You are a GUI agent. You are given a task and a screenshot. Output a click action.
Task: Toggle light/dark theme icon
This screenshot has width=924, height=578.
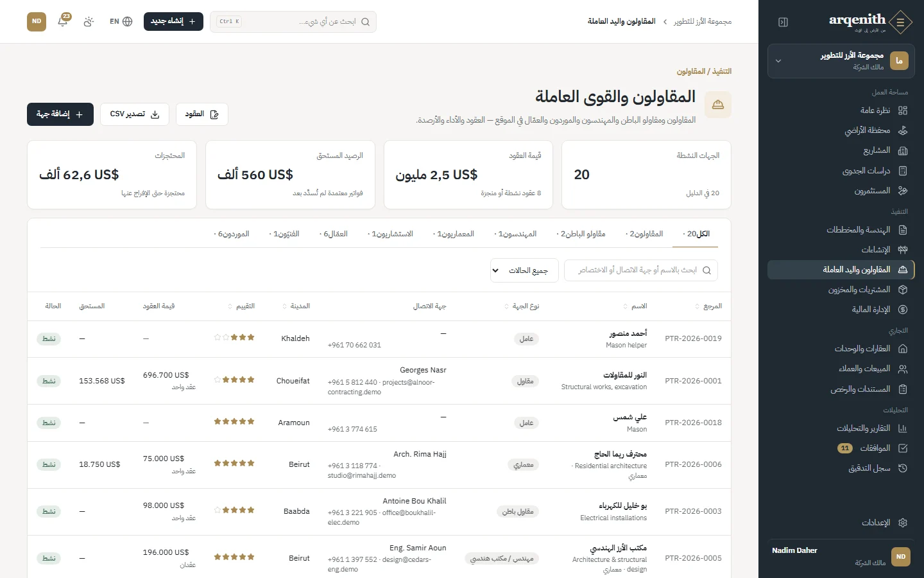pyautogui.click(x=89, y=21)
